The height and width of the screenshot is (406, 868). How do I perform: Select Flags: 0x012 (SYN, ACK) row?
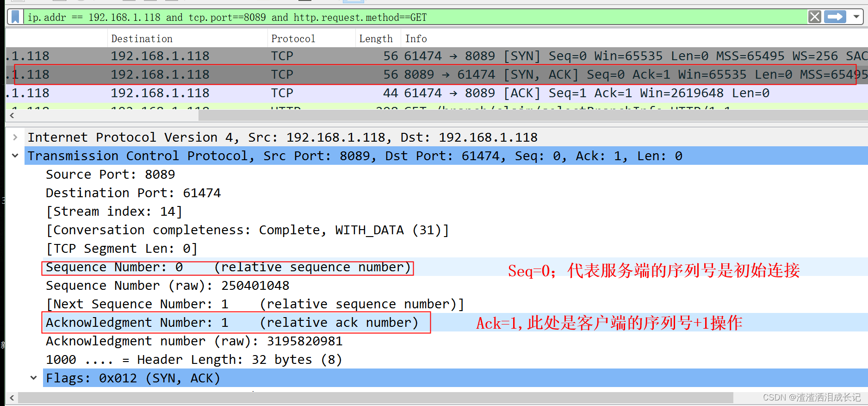455,378
